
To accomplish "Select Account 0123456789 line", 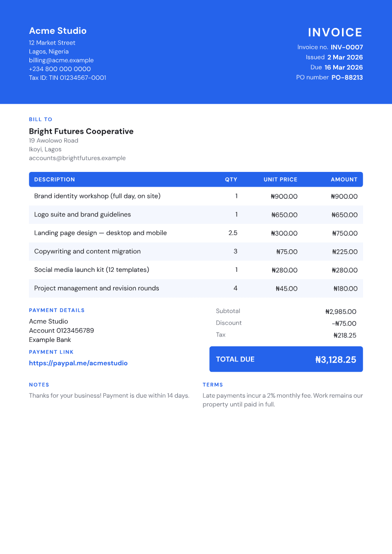I will (x=62, y=331).
